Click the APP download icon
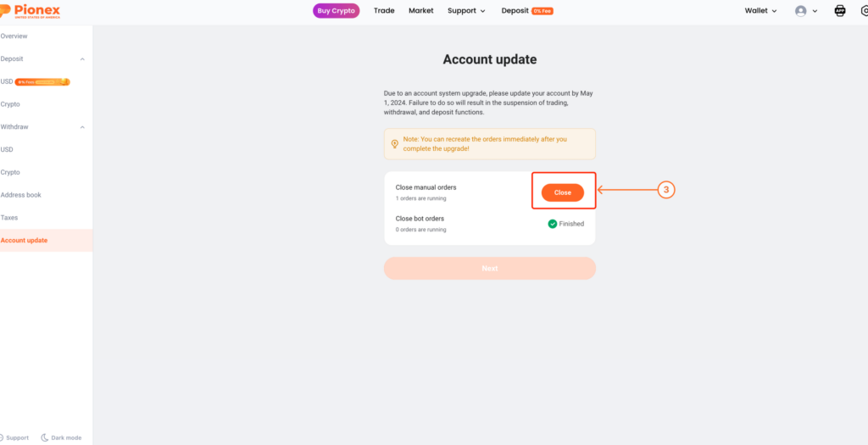The height and width of the screenshot is (445, 868). (x=840, y=10)
